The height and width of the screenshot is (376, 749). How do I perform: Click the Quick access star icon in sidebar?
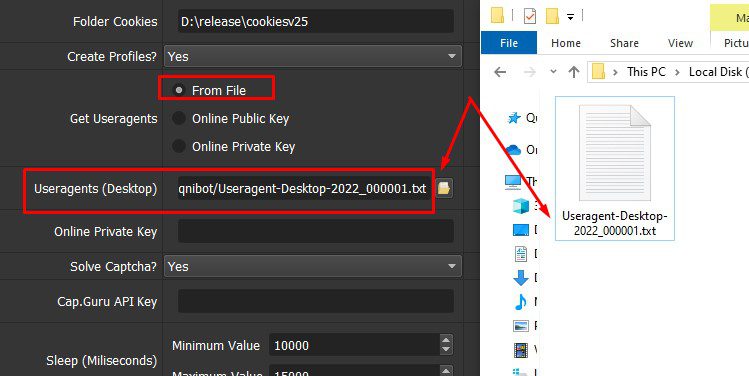pos(514,117)
